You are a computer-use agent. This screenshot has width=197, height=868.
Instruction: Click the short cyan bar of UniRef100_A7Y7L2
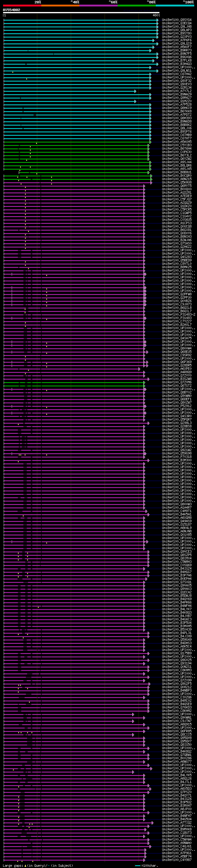click(70, 91)
